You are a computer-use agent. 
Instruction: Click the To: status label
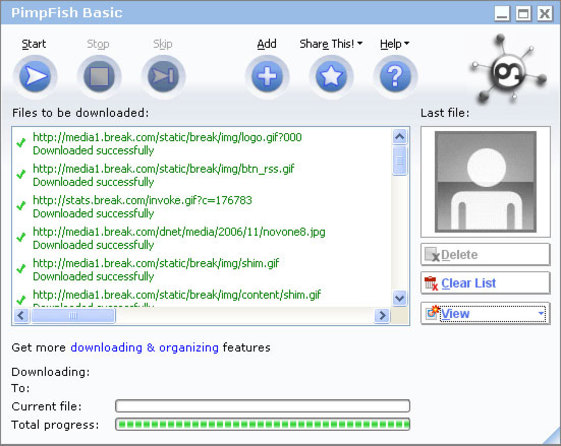coord(21,388)
